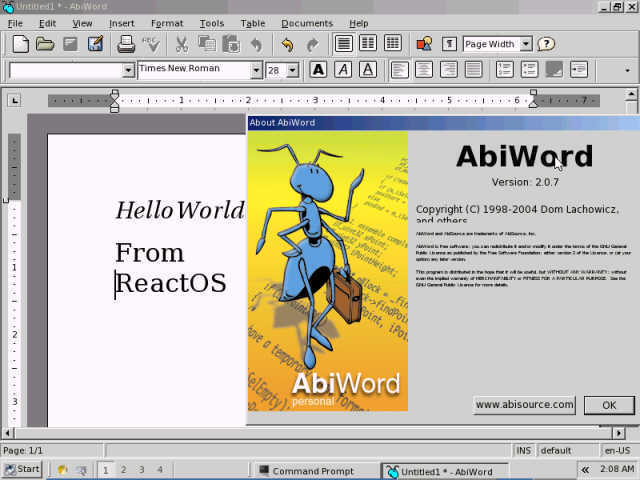Toggle show paragraph marks button
The image size is (640, 480).
point(449,44)
